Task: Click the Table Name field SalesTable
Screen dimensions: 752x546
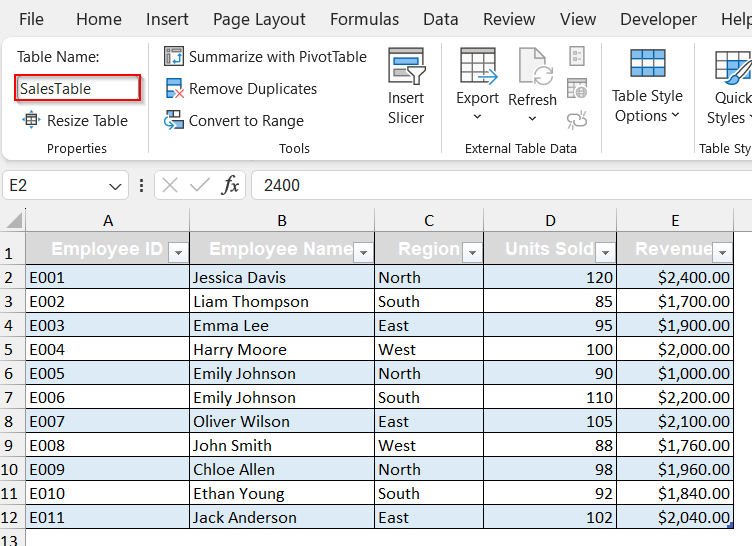Action: tap(78, 89)
